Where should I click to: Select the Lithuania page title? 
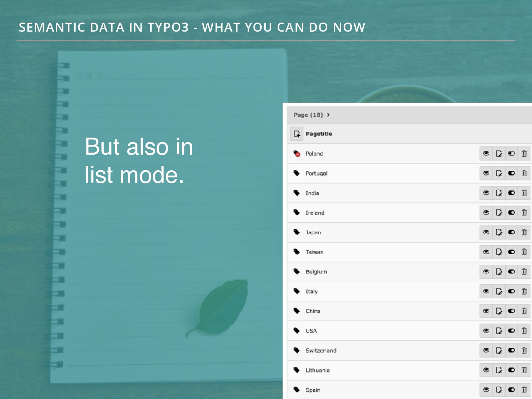[x=318, y=370]
